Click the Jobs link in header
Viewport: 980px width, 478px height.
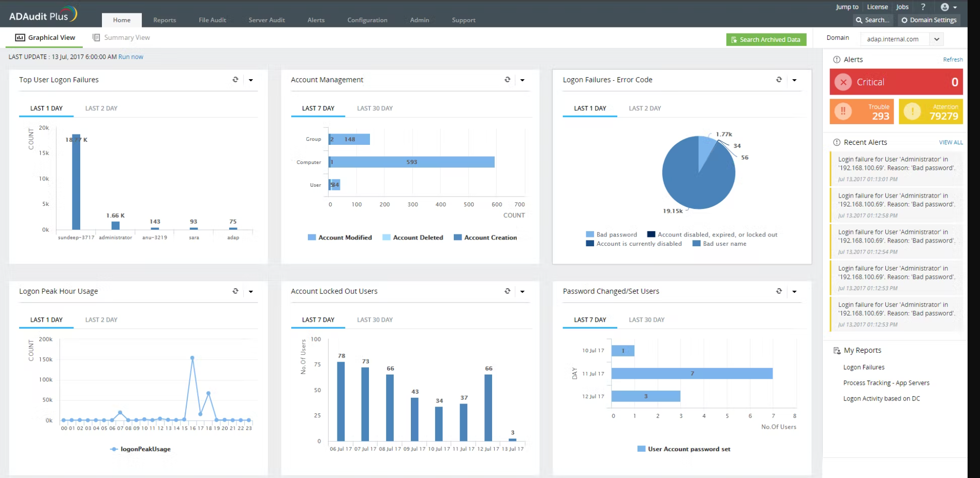902,7
